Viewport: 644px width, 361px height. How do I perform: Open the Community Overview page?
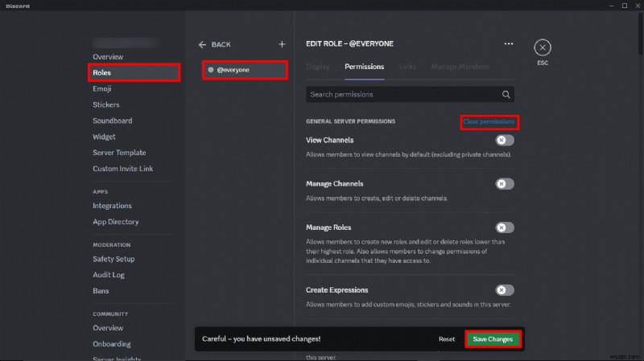(108, 328)
